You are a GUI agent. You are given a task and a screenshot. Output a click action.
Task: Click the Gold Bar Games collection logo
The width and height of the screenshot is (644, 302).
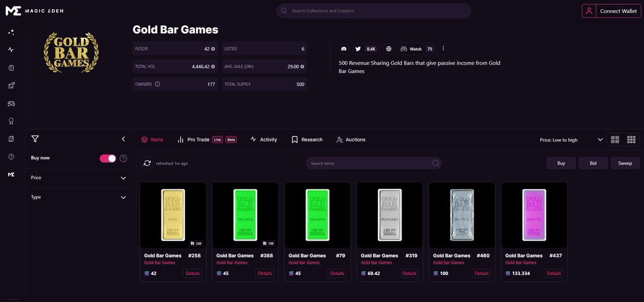click(x=71, y=52)
